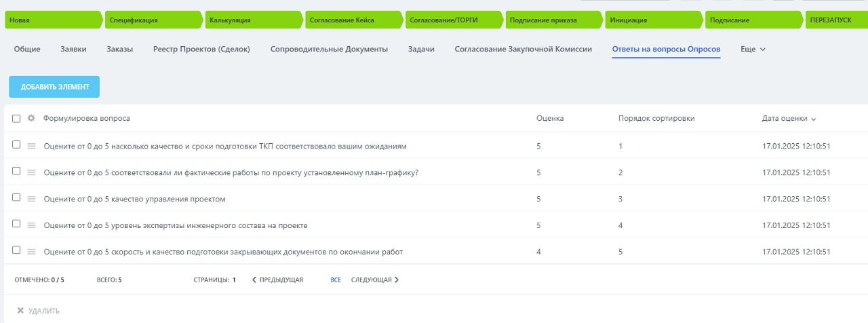The height and width of the screenshot is (323, 868).
Task: Check the план-графику question row checkbox
Action: point(16,171)
